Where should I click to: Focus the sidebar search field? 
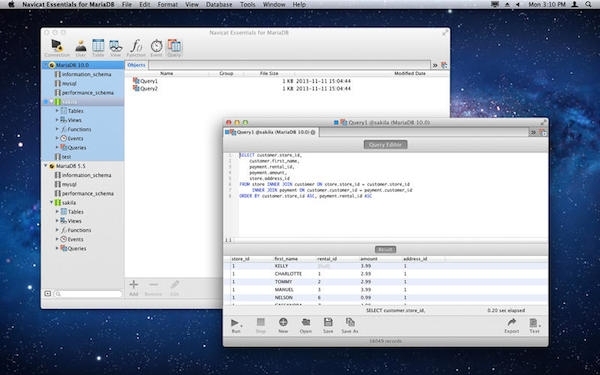tap(88, 294)
